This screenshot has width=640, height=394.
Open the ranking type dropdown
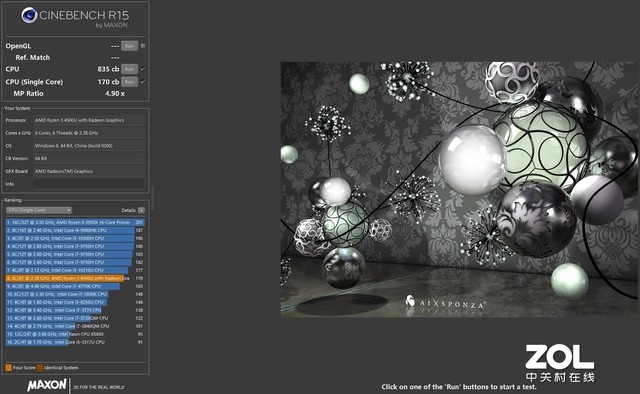pyautogui.click(x=39, y=210)
